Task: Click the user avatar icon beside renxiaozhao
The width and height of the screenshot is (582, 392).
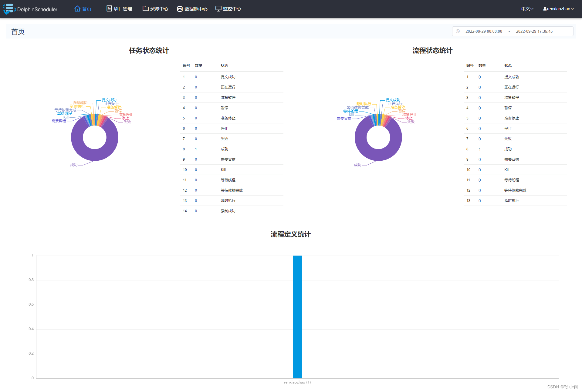Action: click(545, 9)
